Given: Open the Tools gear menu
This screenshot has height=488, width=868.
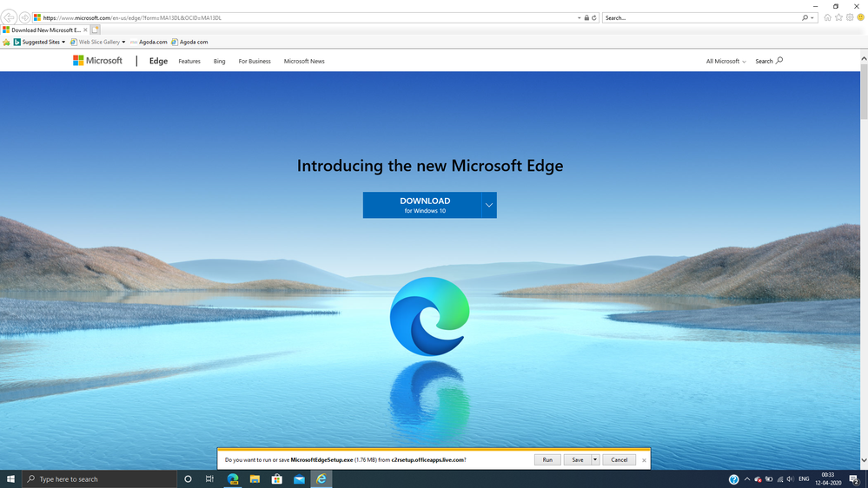Looking at the screenshot, I should [x=850, y=17].
